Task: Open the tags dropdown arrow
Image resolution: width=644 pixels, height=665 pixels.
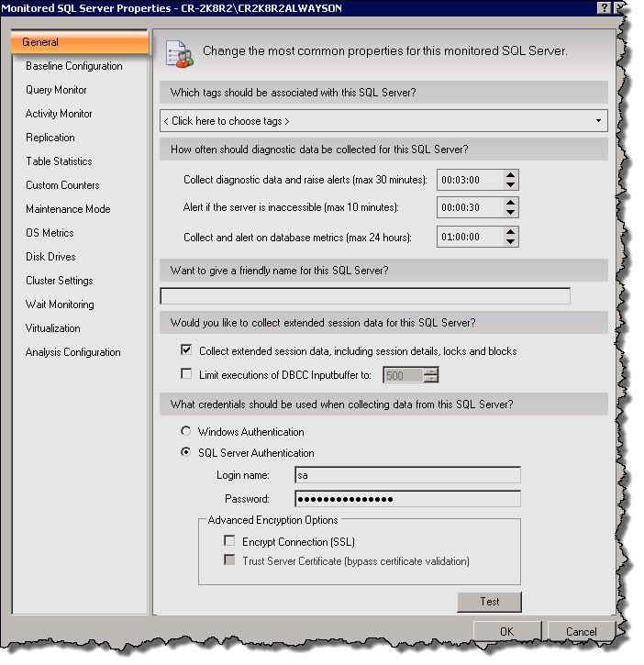Action: [598, 121]
